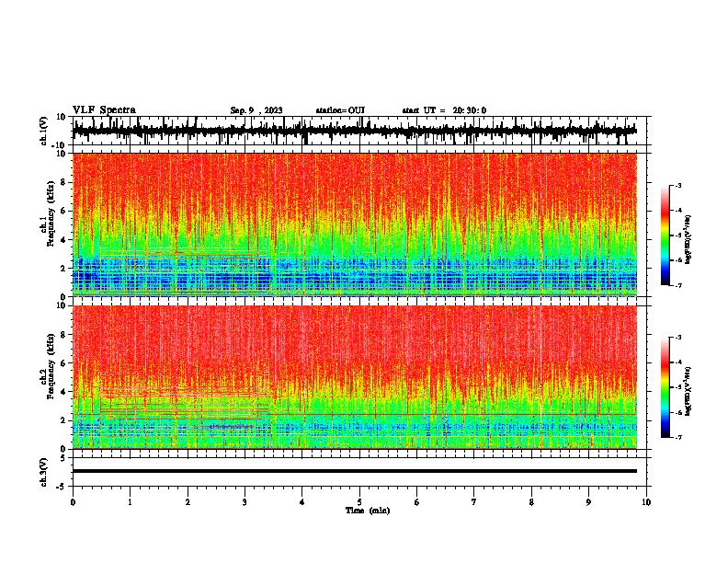Click the "-3" tick on ch.1 colorbar
This screenshot has width=728, height=563.
pos(677,186)
